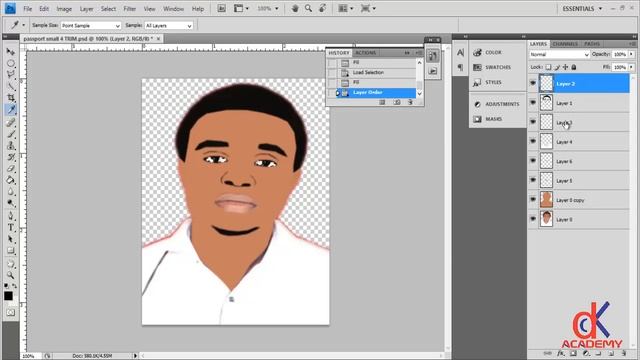Select the Healing Brush tool

tap(11, 122)
